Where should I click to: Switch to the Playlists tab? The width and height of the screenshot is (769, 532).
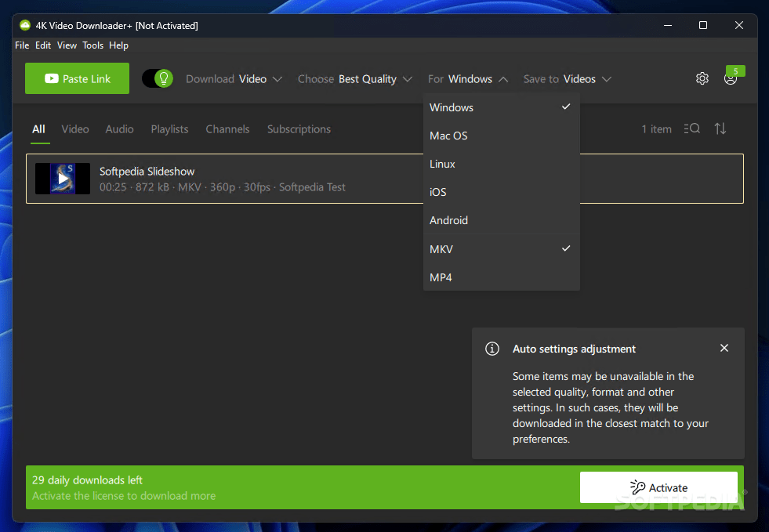tap(169, 129)
